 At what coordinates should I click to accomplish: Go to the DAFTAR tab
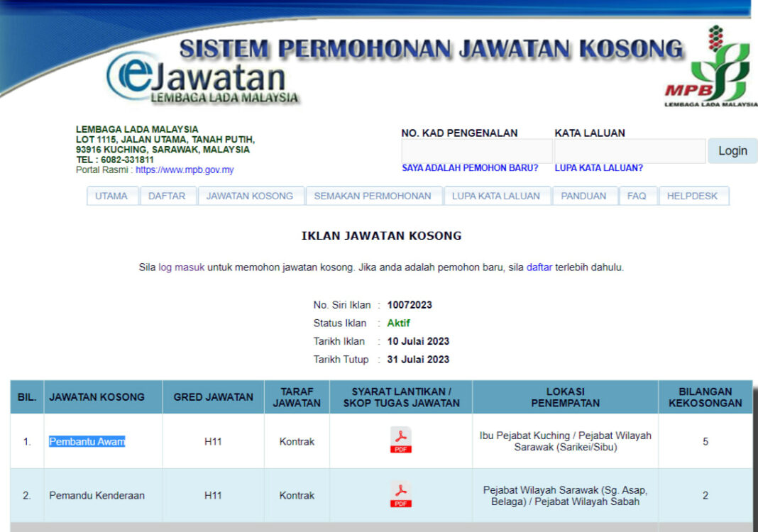pyautogui.click(x=167, y=196)
